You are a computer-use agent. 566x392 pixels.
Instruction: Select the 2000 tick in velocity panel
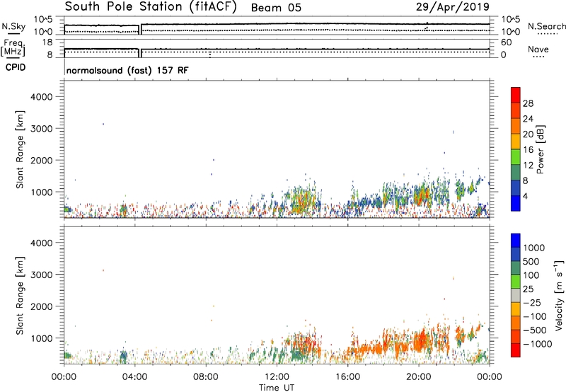click(x=42, y=306)
